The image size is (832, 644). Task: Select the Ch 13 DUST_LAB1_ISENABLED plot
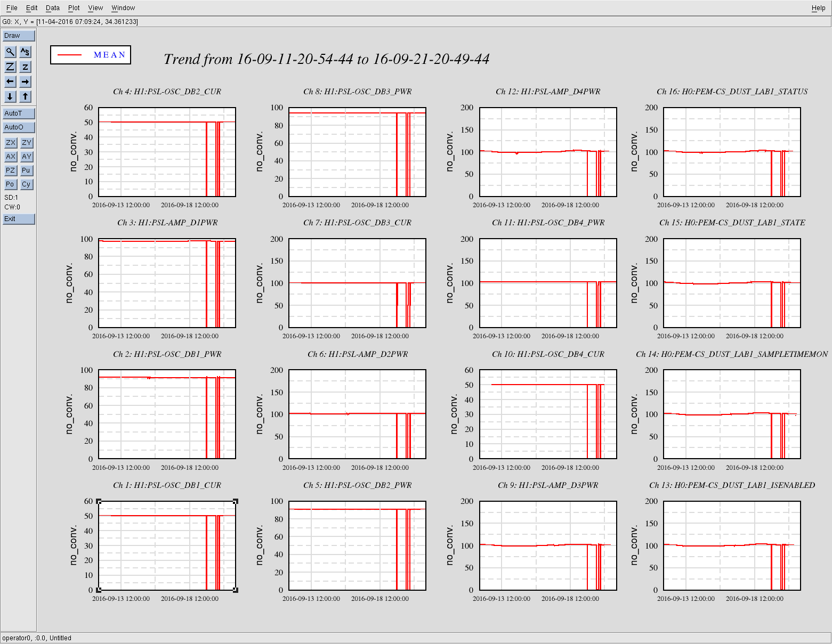(732, 545)
